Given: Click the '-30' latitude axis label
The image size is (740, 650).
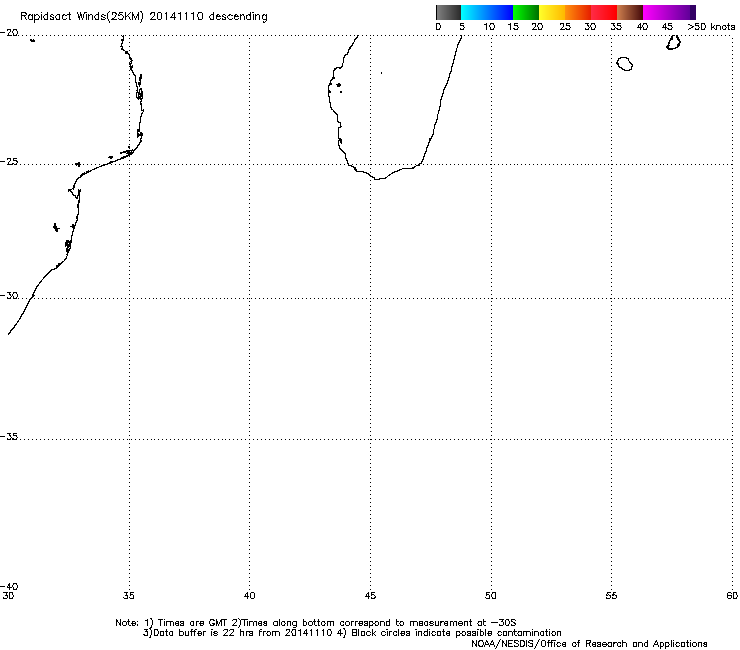Looking at the screenshot, I should coord(9,295).
